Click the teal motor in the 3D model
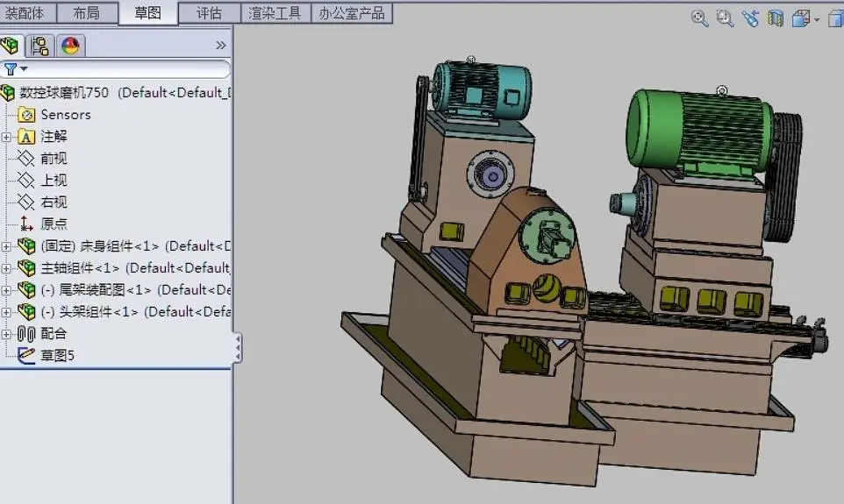This screenshot has width=844, height=504. [483, 91]
